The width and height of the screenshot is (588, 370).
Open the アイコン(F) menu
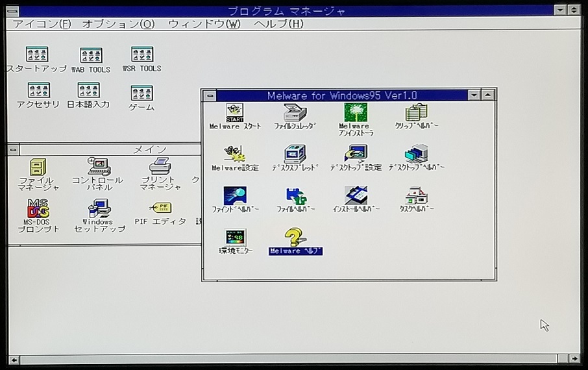(x=42, y=25)
